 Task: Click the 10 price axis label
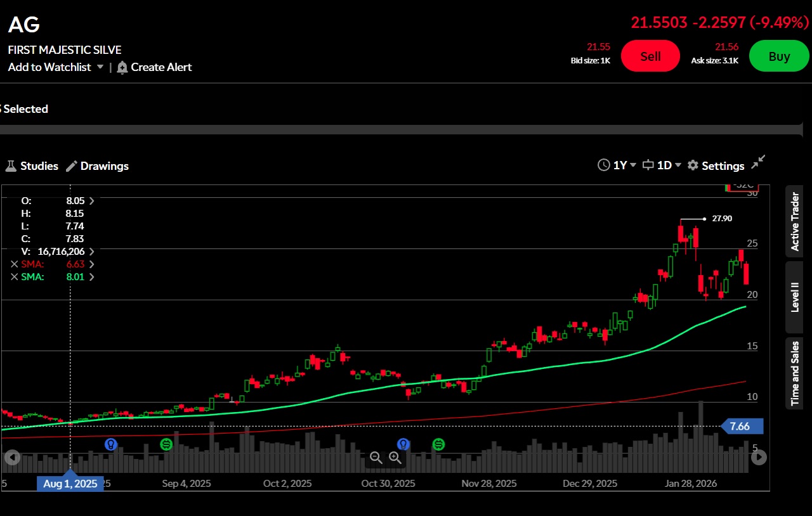752,397
